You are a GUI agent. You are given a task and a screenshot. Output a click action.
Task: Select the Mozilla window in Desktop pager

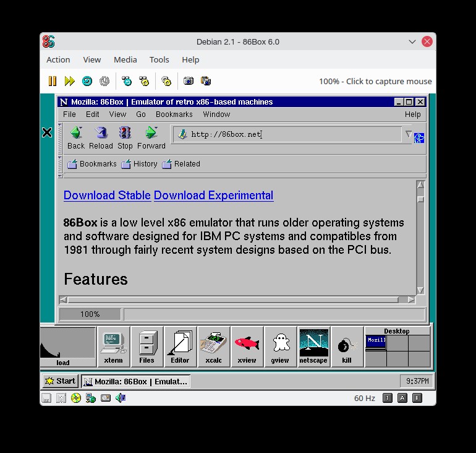(376, 342)
